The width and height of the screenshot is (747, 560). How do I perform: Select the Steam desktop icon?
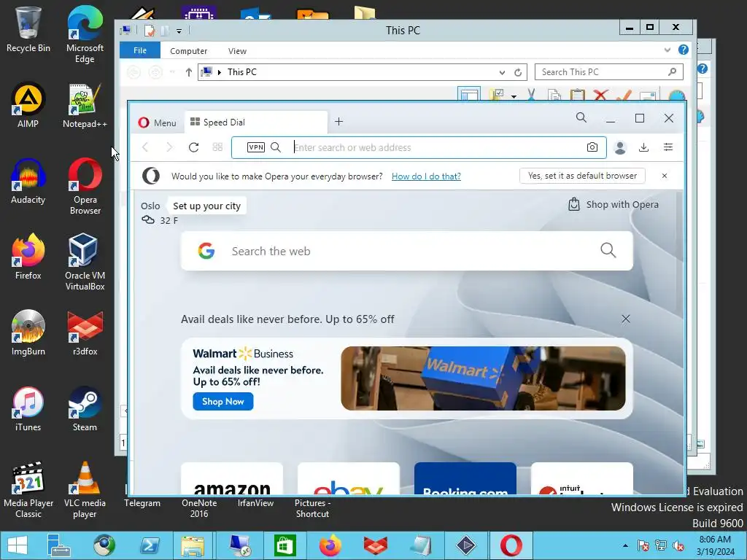coord(85,408)
